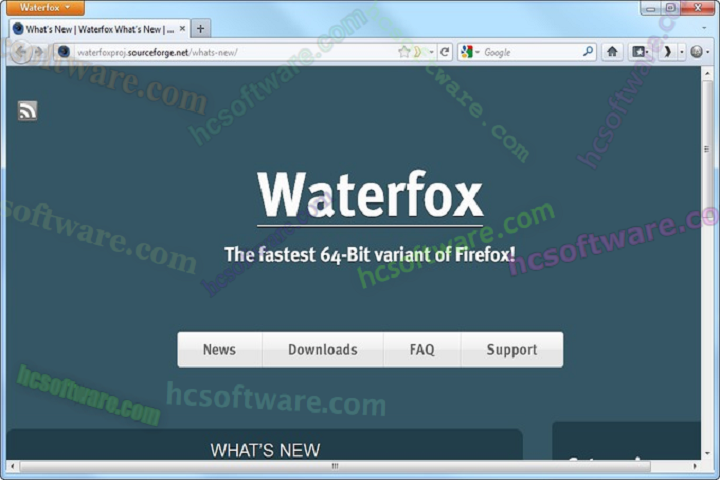
Task: Click the yellow feed arrow icon in address bar
Action: [x=417, y=52]
